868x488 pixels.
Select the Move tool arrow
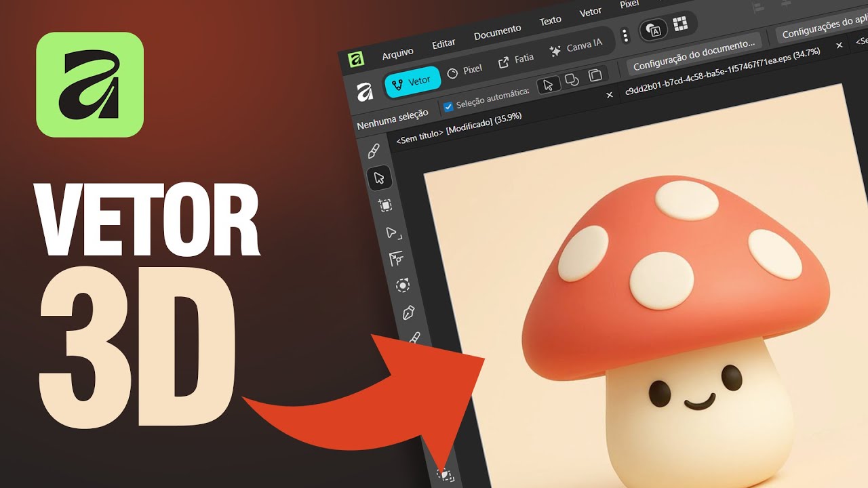[379, 178]
